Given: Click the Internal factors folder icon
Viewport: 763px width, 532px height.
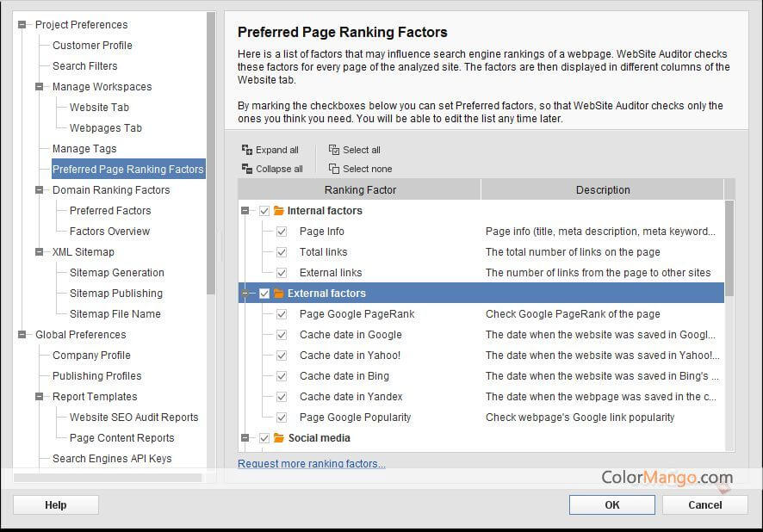Looking at the screenshot, I should [279, 211].
